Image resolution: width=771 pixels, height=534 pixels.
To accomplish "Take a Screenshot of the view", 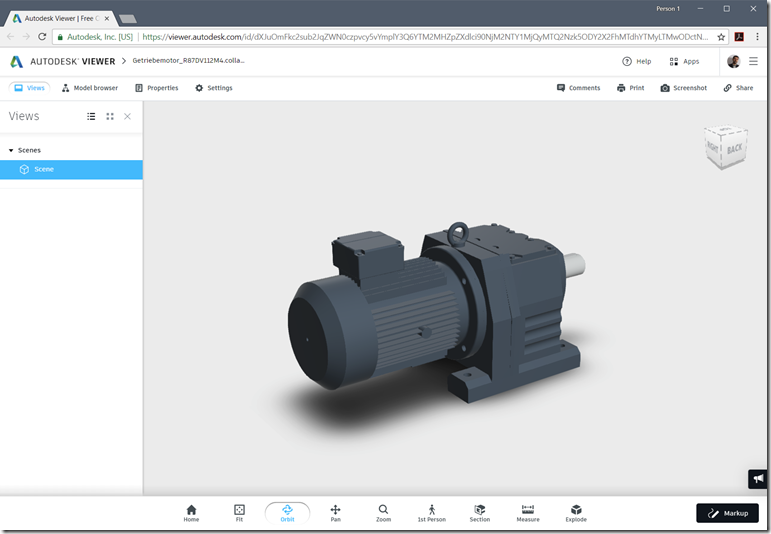I will click(x=684, y=88).
